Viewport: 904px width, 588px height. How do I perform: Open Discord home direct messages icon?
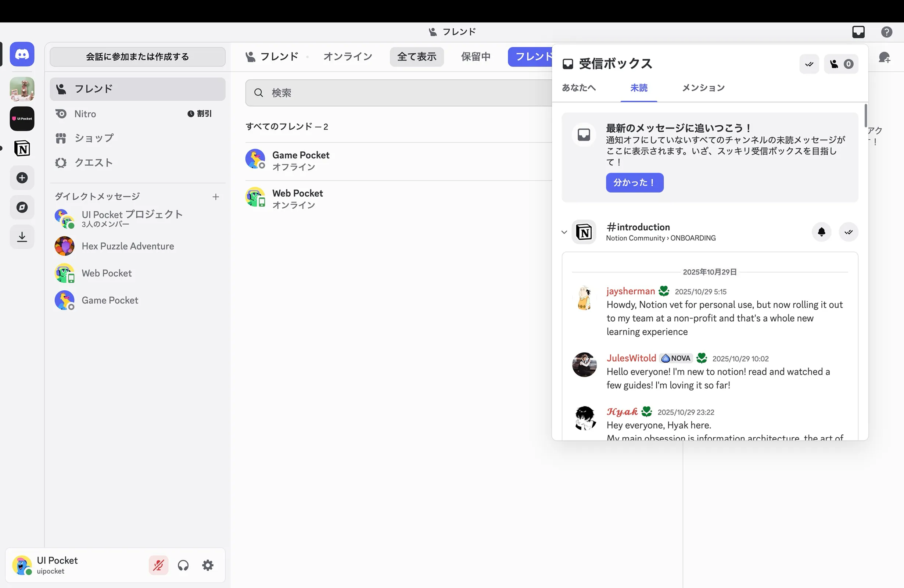tap(22, 54)
